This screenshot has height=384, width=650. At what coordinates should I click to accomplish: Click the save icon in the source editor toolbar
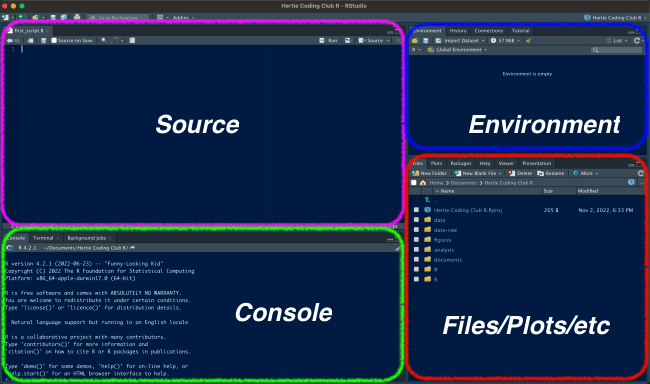coord(44,41)
